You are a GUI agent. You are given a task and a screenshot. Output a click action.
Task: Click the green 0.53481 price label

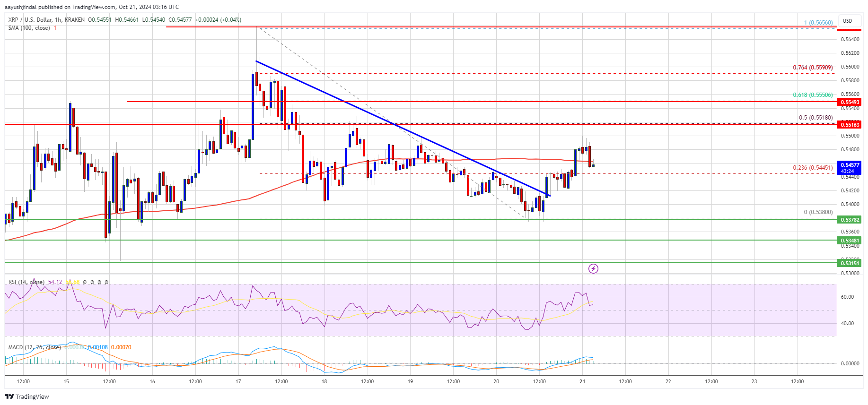(x=850, y=241)
